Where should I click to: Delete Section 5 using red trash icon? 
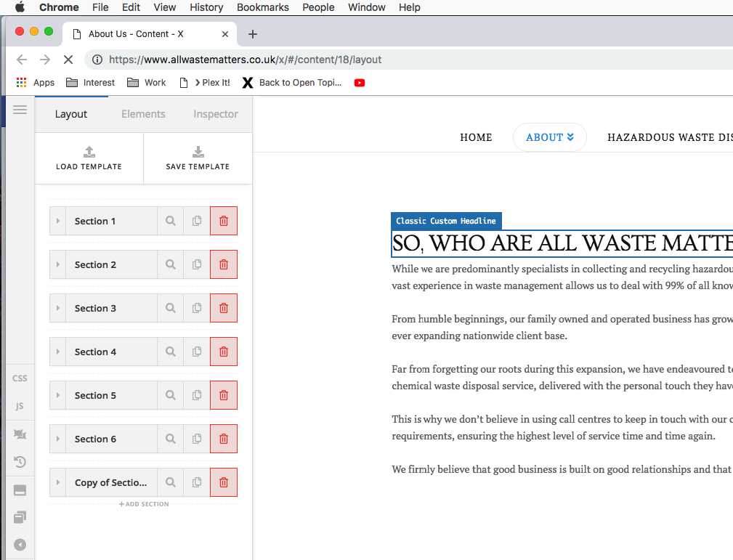224,395
